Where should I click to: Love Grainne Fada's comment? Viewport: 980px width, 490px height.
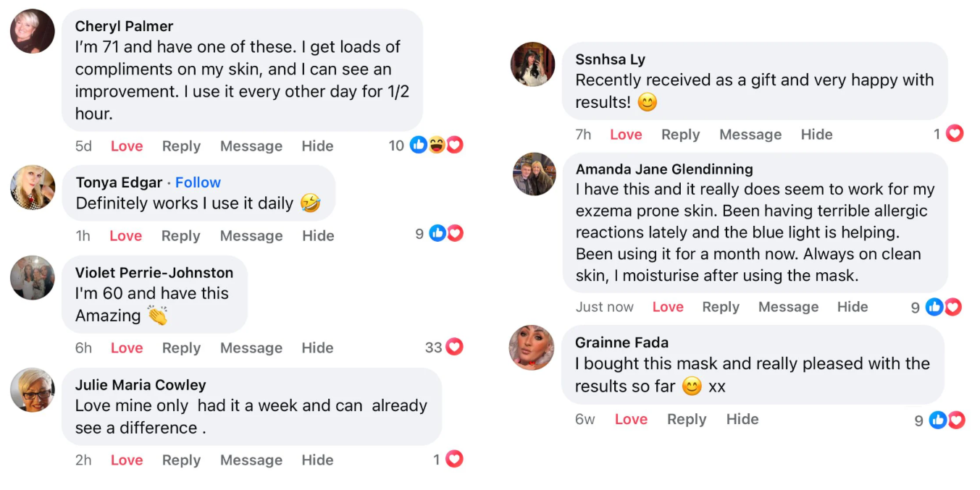point(631,419)
